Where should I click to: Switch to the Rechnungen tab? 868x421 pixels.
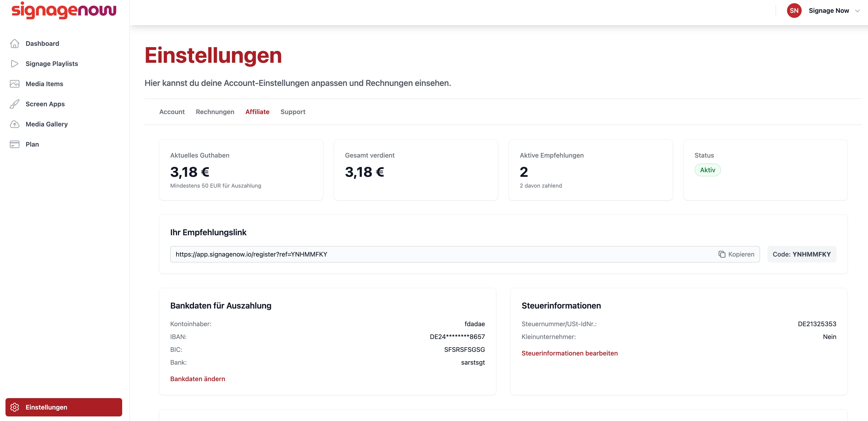tap(215, 112)
